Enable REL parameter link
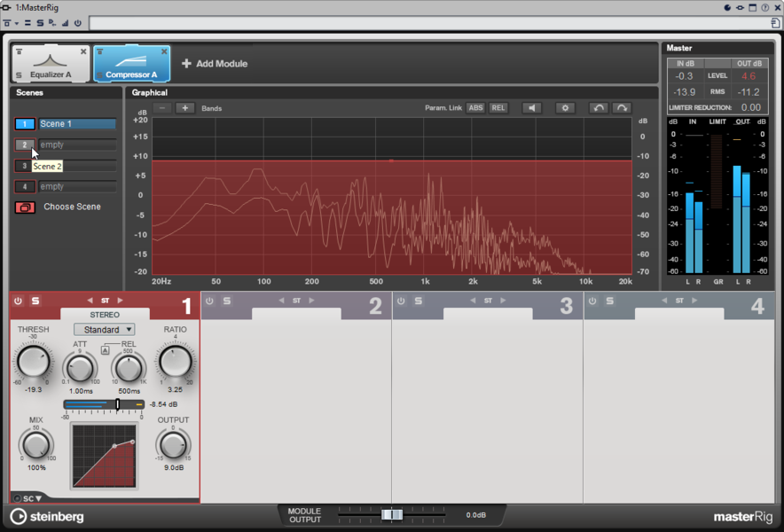The height and width of the screenshot is (532, 784). 498,108
